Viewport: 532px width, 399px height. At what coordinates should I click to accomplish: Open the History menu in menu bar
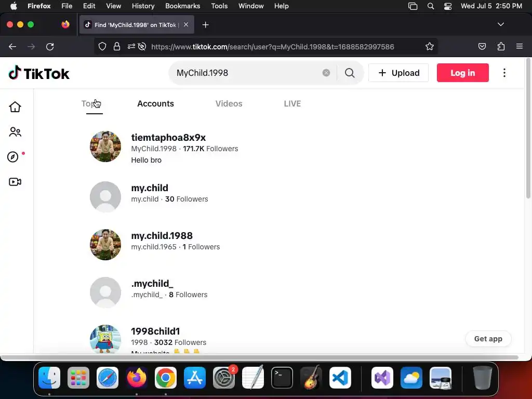click(x=143, y=6)
